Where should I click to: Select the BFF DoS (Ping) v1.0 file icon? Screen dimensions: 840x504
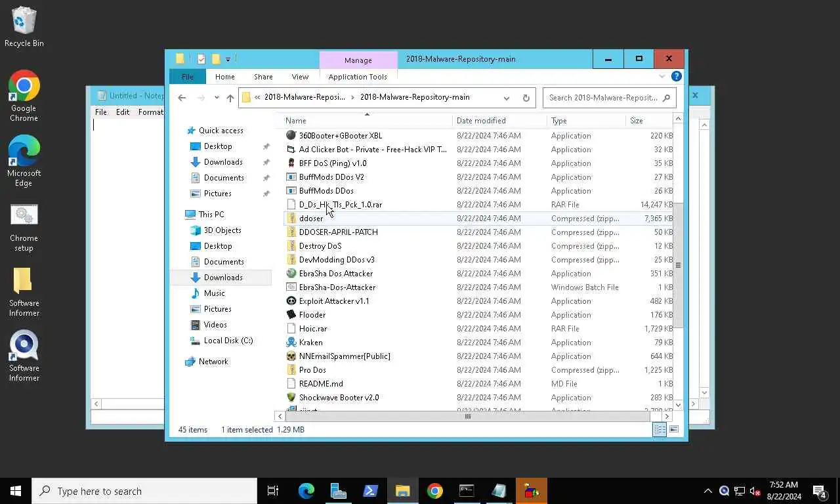pyautogui.click(x=291, y=163)
